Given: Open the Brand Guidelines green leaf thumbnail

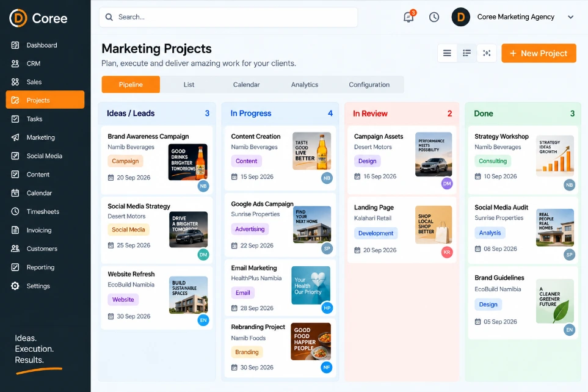Looking at the screenshot, I should (555, 301).
